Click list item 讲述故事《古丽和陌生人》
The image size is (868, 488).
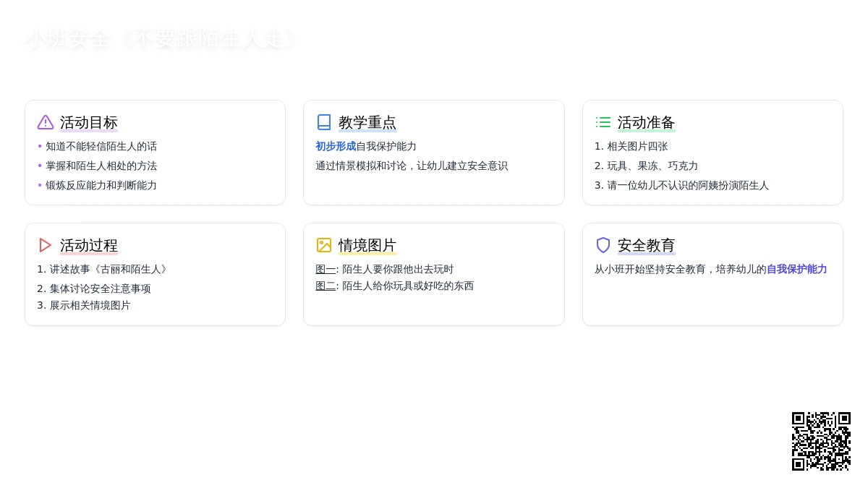point(109,269)
